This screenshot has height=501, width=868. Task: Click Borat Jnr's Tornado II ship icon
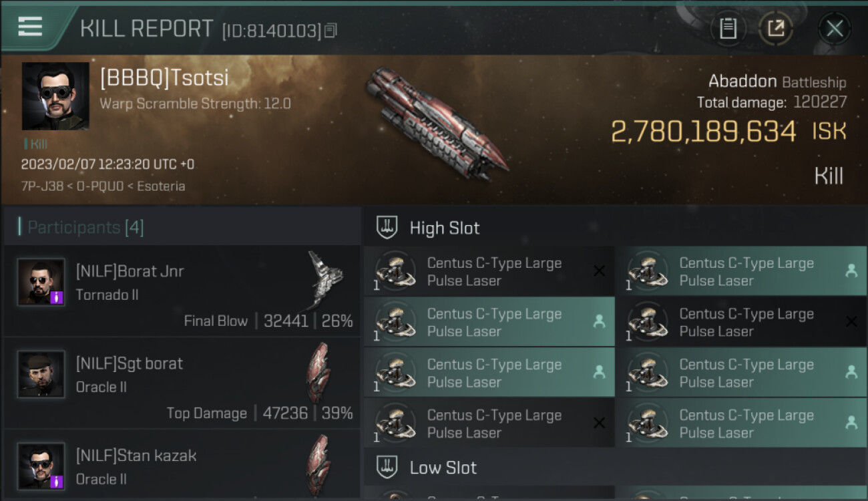pos(325,278)
